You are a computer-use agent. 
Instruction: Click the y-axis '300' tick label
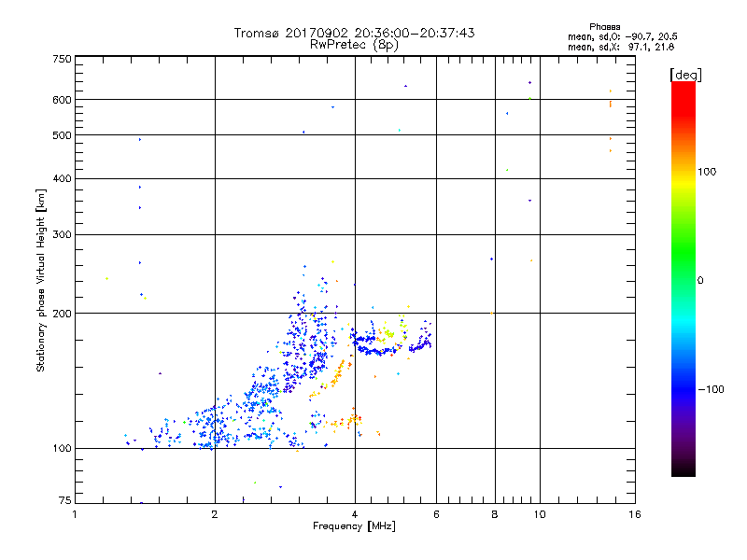point(62,235)
